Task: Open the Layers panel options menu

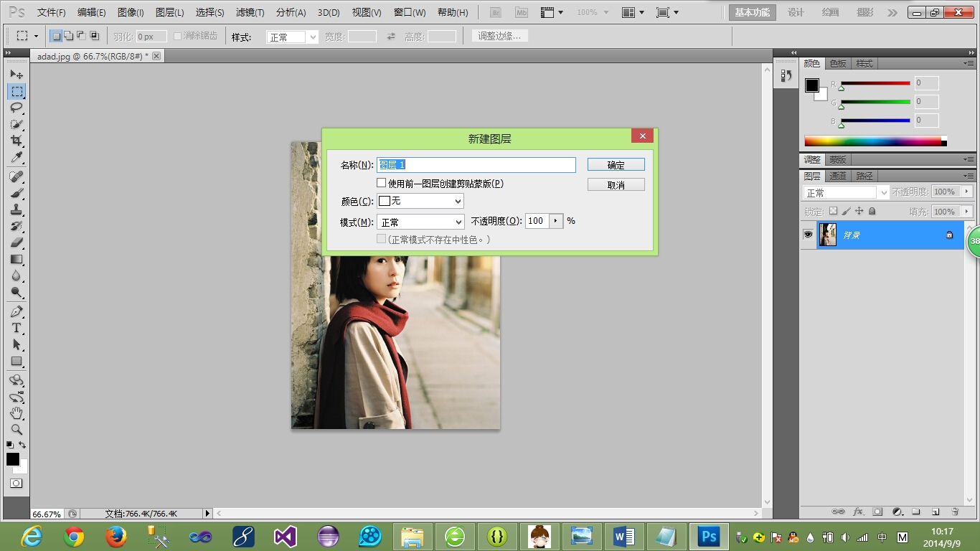Action: pos(969,176)
